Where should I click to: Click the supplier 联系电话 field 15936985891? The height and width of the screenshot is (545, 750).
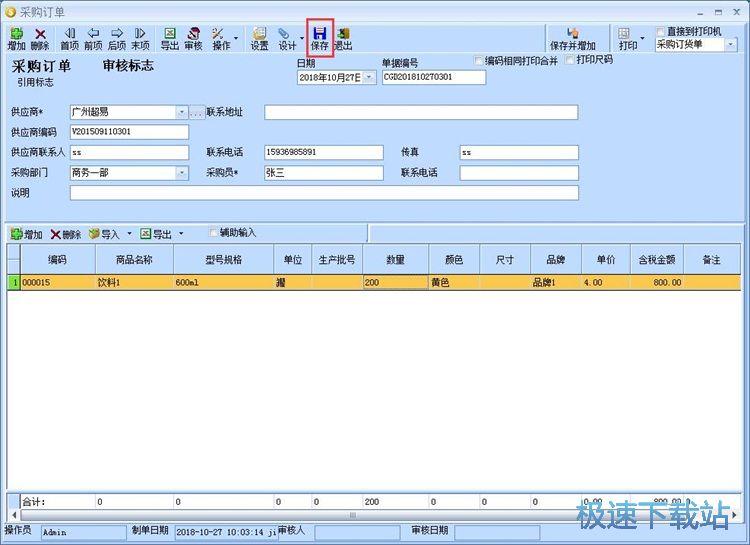tap(324, 152)
